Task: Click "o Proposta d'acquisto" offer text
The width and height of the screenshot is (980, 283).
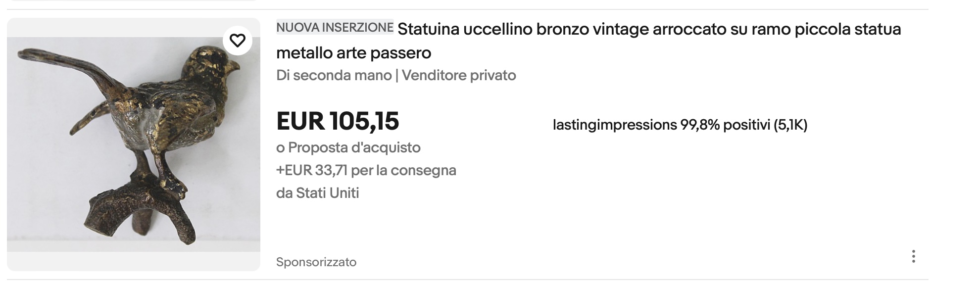Action: 348,147
